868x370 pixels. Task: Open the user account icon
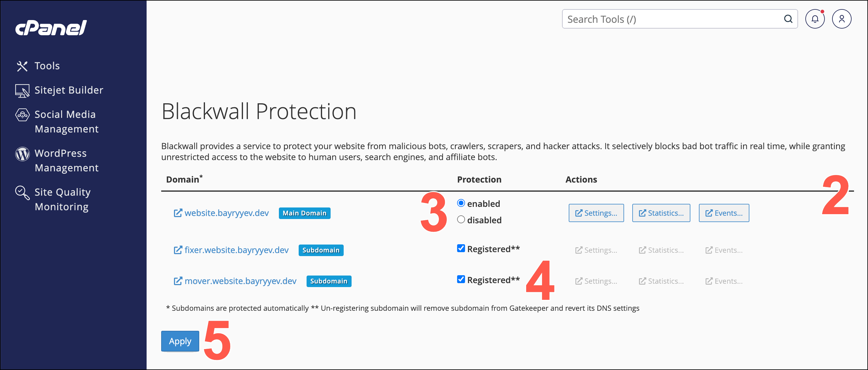tap(841, 19)
